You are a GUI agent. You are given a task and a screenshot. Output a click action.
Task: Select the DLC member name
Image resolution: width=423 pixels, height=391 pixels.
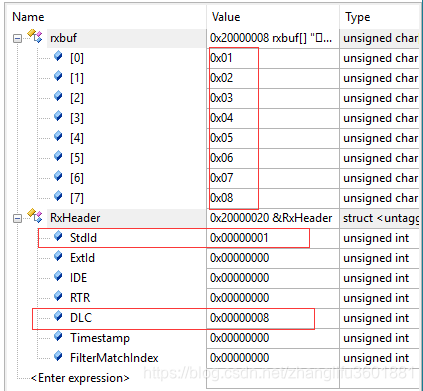tap(81, 318)
